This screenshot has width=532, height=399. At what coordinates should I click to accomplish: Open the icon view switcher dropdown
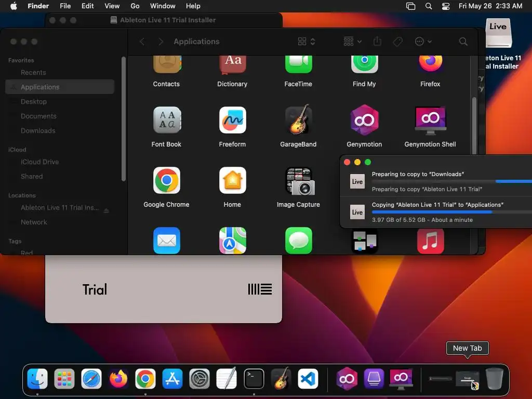tap(307, 42)
